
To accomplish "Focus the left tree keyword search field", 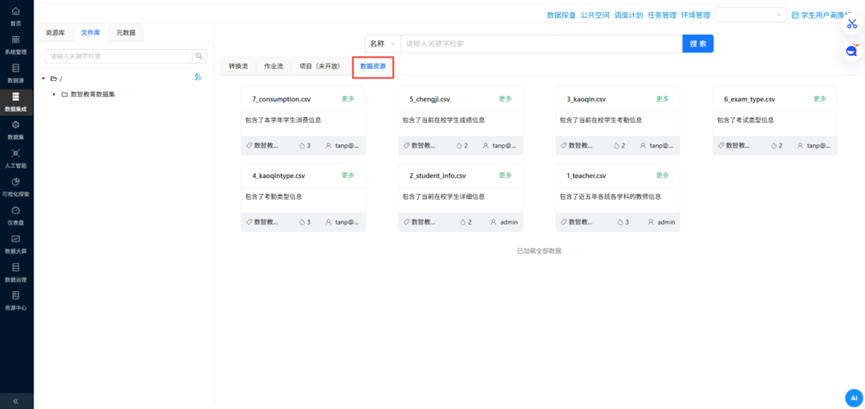I will click(118, 56).
